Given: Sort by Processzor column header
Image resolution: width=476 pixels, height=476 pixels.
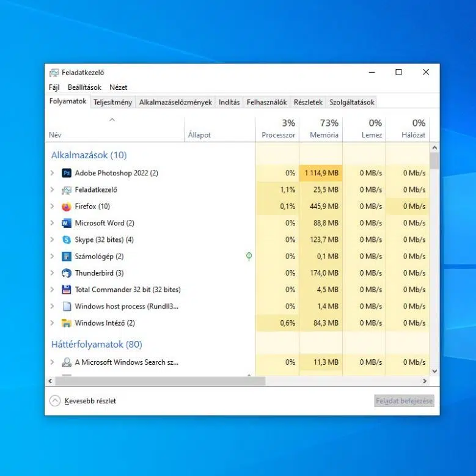Looking at the screenshot, I should [x=277, y=130].
